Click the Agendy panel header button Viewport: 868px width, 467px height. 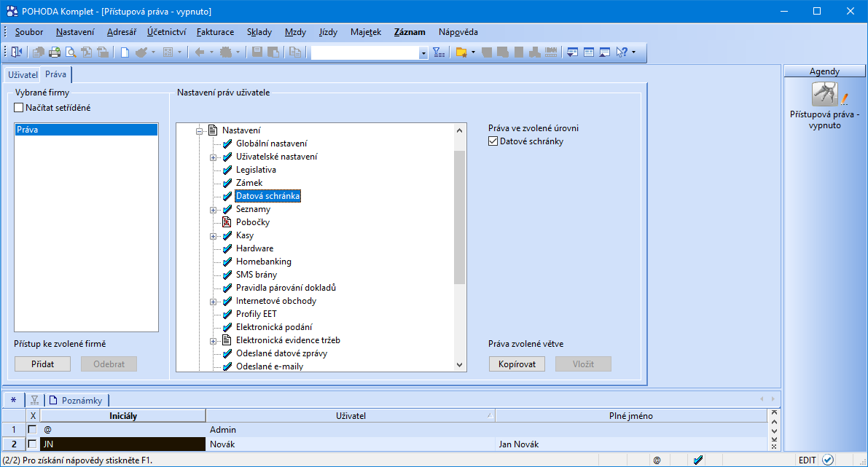[824, 71]
